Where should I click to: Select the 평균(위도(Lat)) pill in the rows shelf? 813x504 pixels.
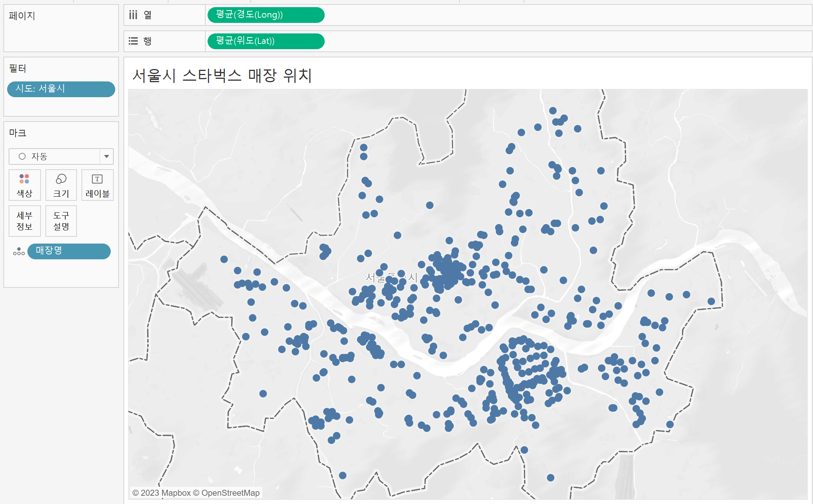[266, 41]
